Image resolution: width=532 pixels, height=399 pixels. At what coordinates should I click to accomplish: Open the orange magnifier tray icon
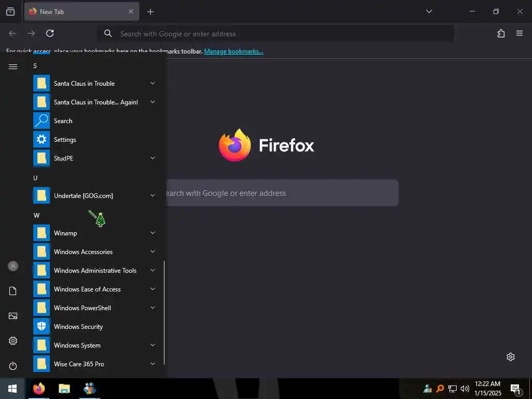click(440, 389)
